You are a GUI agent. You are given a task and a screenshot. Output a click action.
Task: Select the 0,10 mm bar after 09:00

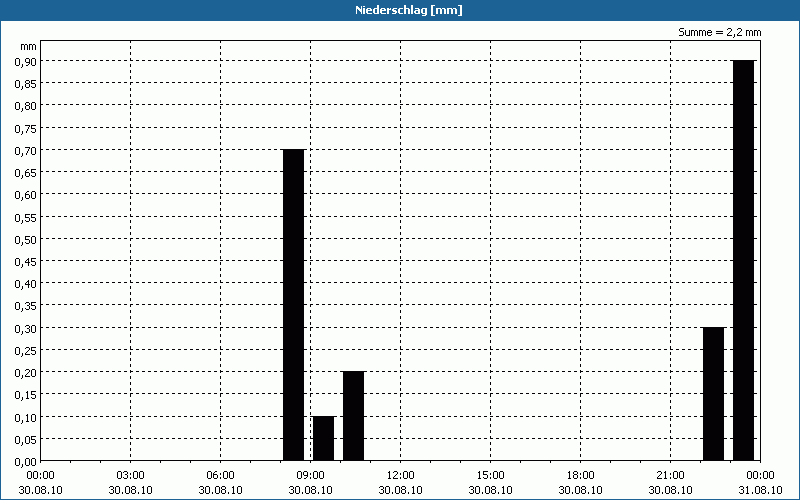tap(323, 439)
